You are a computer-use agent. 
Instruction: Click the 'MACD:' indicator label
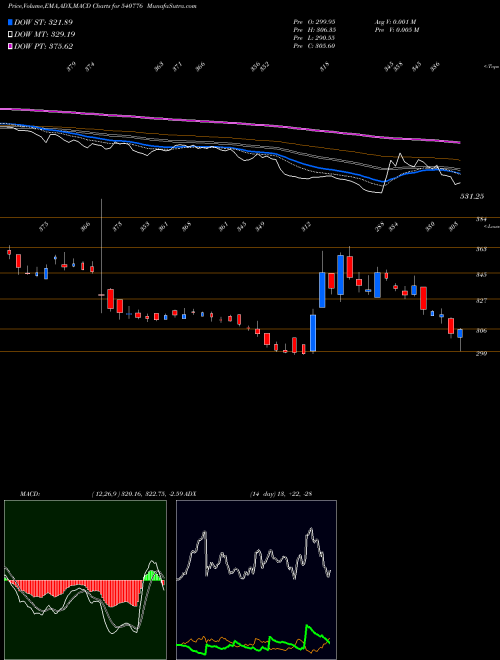[x=29, y=493]
